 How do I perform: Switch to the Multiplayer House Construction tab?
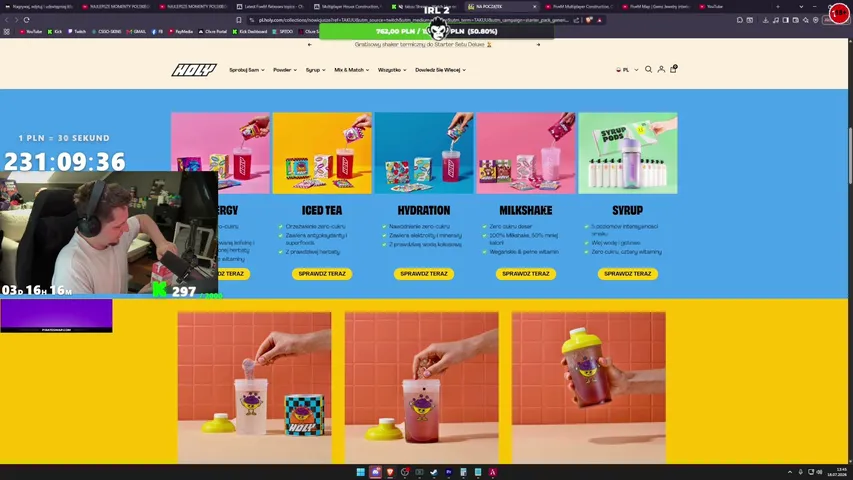(349, 7)
